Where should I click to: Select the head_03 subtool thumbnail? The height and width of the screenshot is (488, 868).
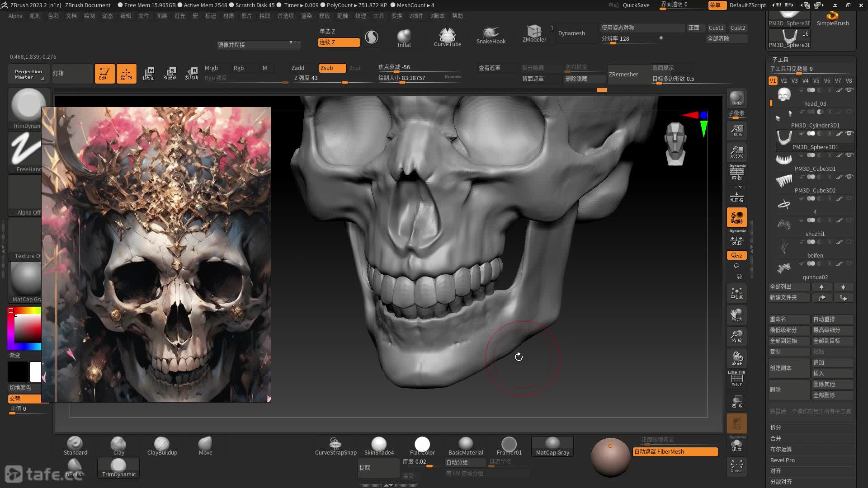pyautogui.click(x=784, y=95)
